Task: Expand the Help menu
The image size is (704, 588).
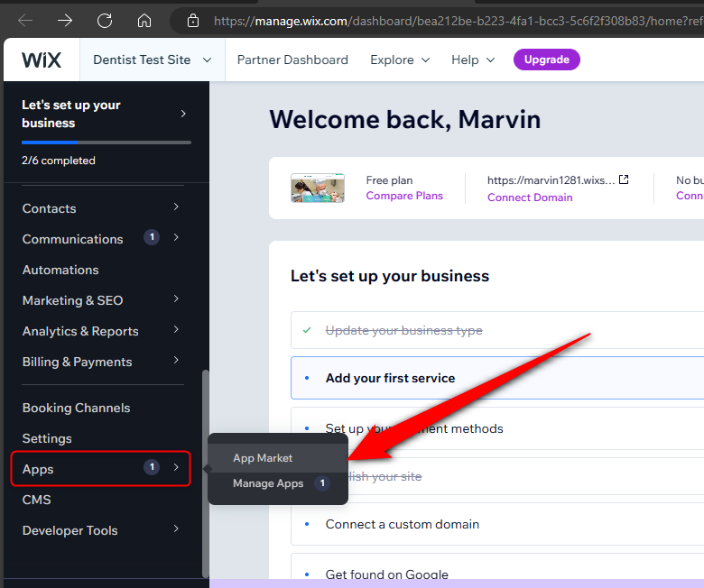Action: click(x=473, y=60)
